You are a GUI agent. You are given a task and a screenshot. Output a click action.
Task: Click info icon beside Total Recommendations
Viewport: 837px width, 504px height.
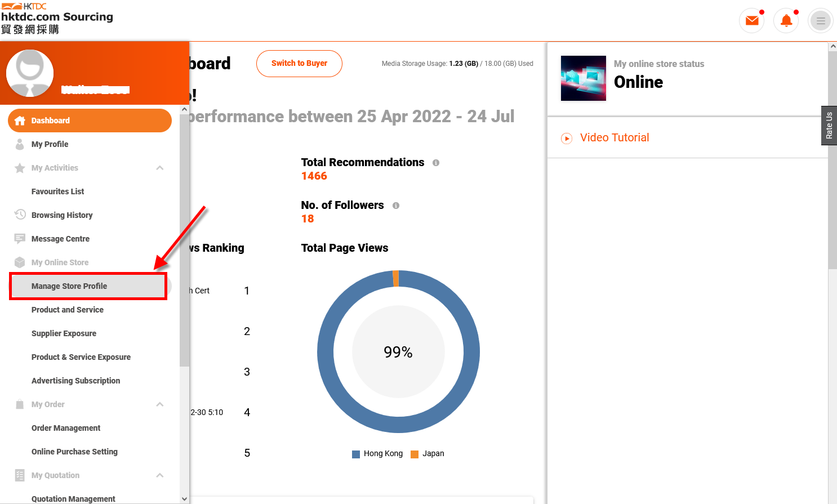[436, 163]
